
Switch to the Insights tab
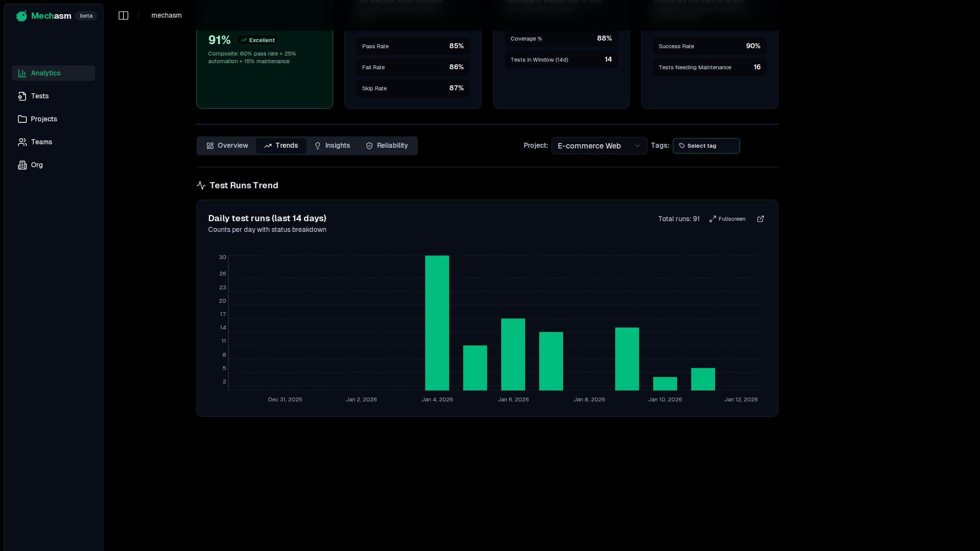point(332,146)
